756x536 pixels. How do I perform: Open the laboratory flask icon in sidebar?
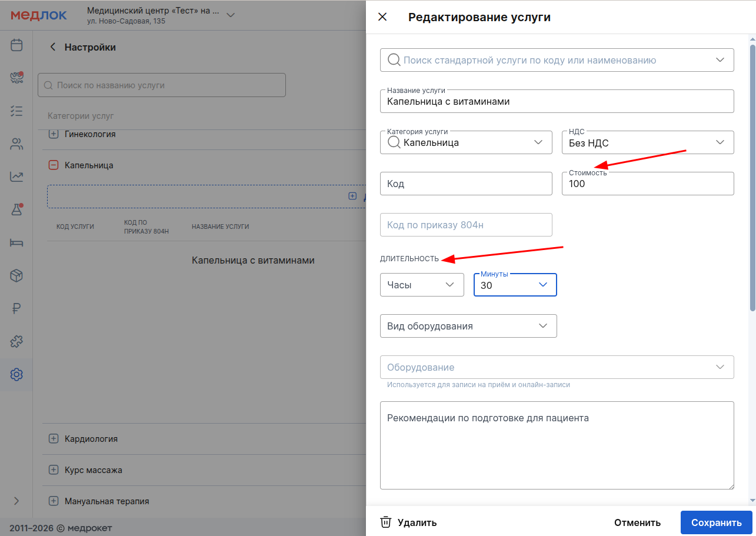pyautogui.click(x=16, y=209)
